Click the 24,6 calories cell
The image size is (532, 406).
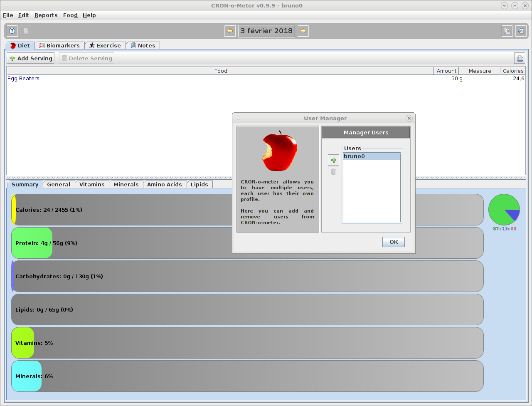pos(513,79)
